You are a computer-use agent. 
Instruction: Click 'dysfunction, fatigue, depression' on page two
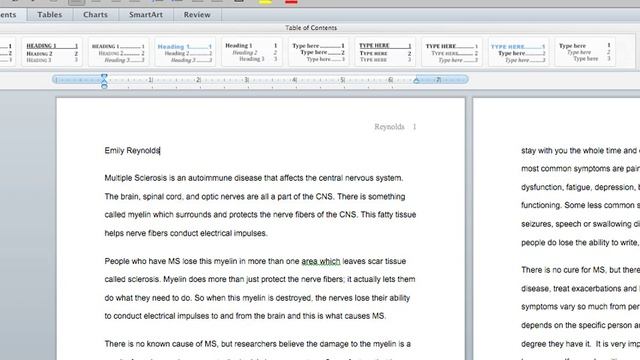578,187
